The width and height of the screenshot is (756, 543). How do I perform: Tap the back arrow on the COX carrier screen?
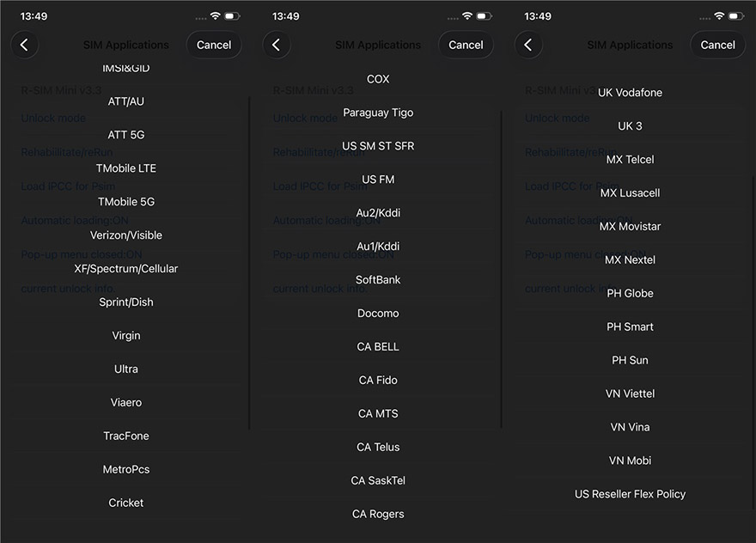pyautogui.click(x=277, y=46)
